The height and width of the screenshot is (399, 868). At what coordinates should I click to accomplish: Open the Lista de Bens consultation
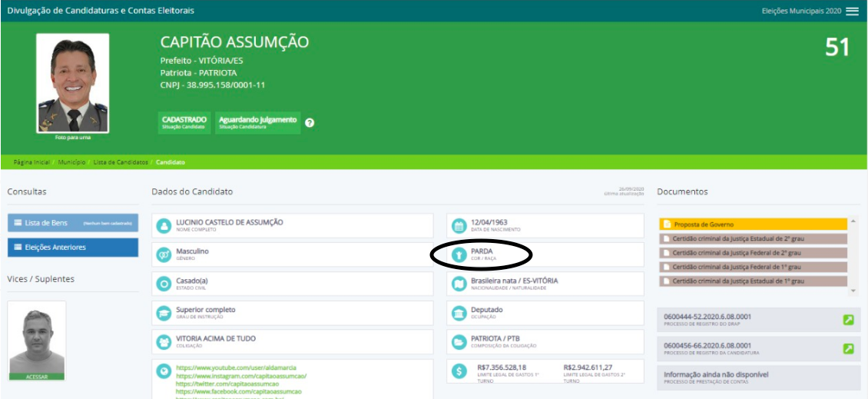point(73,223)
